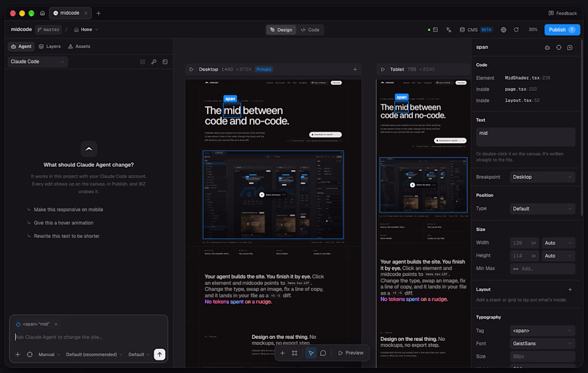Switch to Code mode
Screen dimensions: 588x373
[310, 29]
